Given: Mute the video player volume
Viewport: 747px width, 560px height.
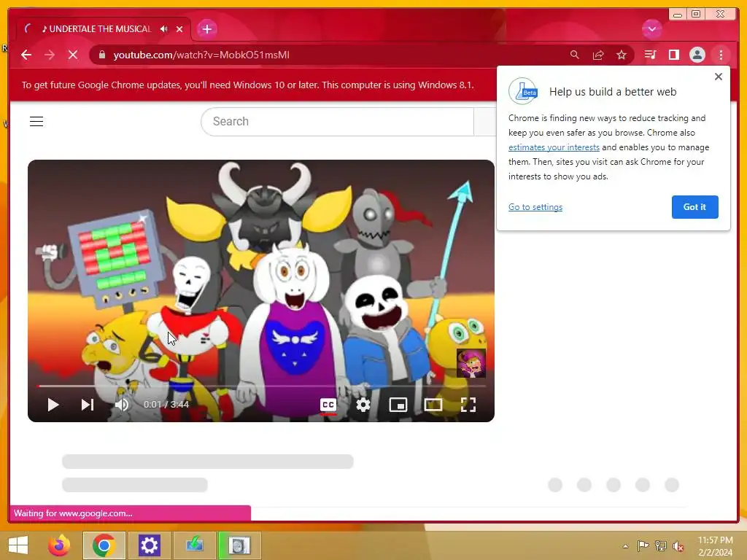Looking at the screenshot, I should coord(122,405).
